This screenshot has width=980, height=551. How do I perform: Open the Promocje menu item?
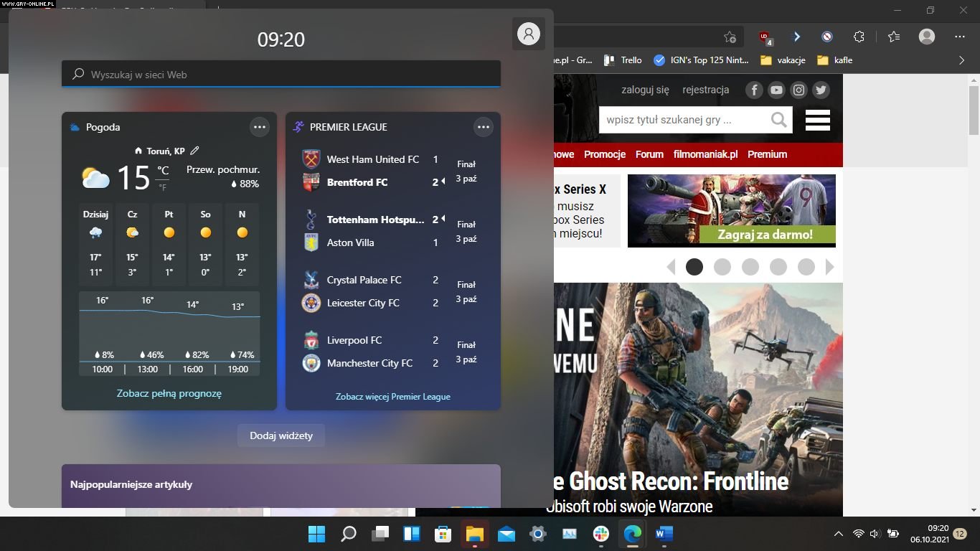pos(604,154)
